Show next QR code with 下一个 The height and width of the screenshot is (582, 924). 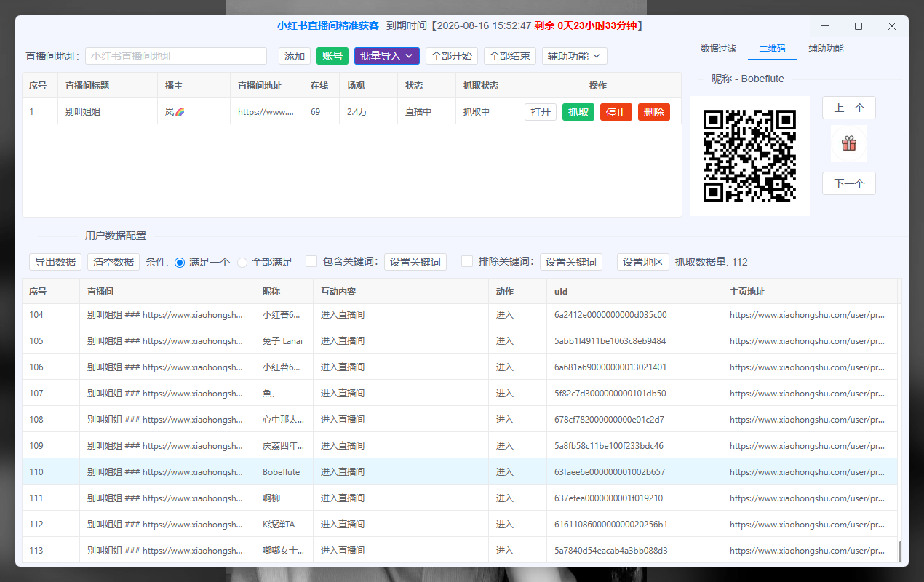(x=849, y=183)
